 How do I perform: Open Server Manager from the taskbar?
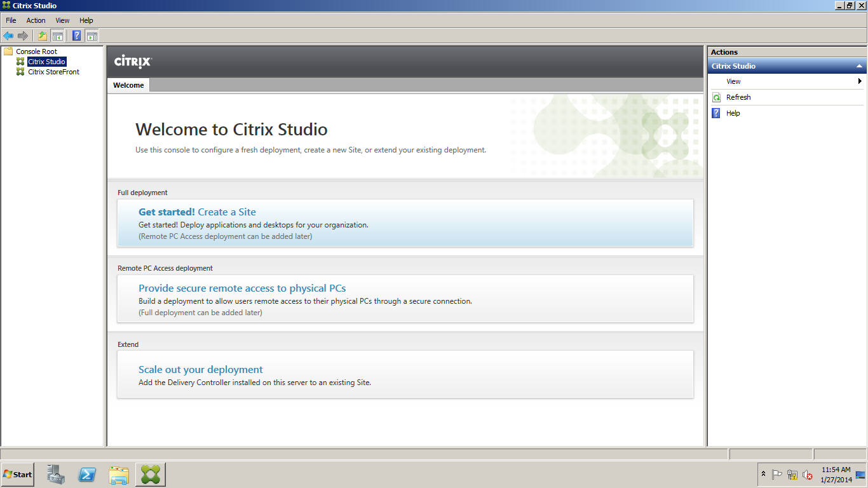point(56,475)
